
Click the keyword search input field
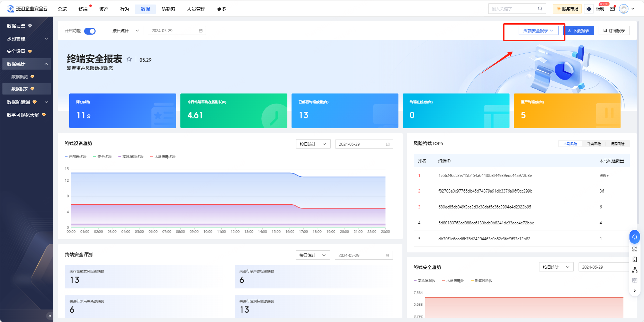coord(513,9)
